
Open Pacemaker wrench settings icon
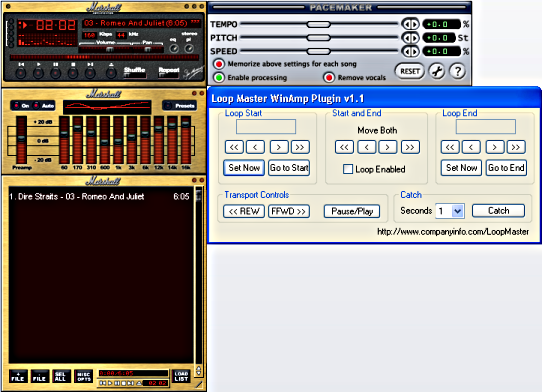point(437,71)
